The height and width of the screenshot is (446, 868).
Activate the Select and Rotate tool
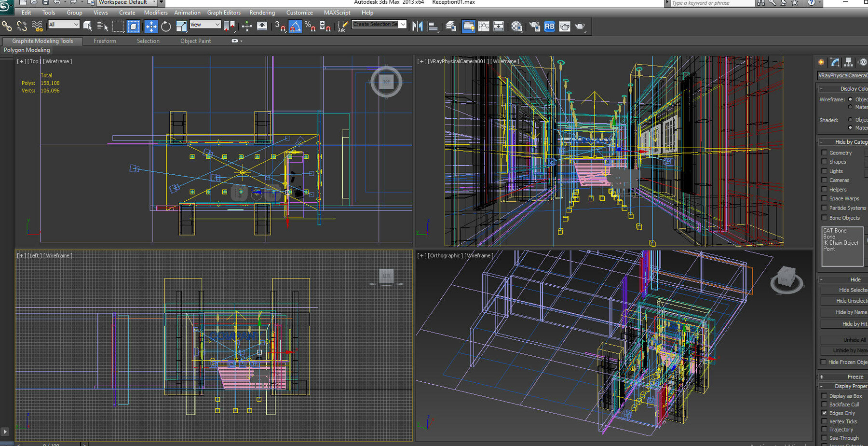pyautogui.click(x=166, y=27)
